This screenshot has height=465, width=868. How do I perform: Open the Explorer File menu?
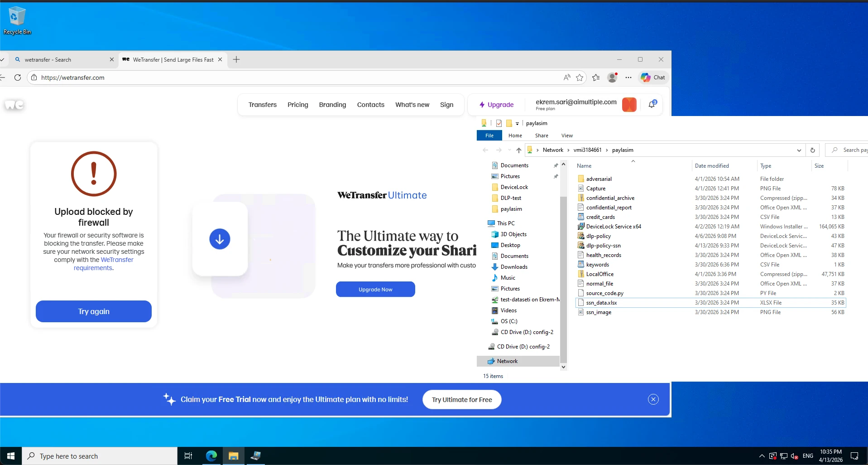pos(489,136)
